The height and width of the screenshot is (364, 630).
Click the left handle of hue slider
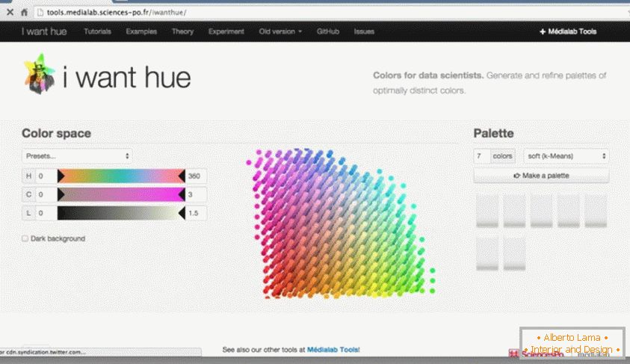pyautogui.click(x=61, y=176)
